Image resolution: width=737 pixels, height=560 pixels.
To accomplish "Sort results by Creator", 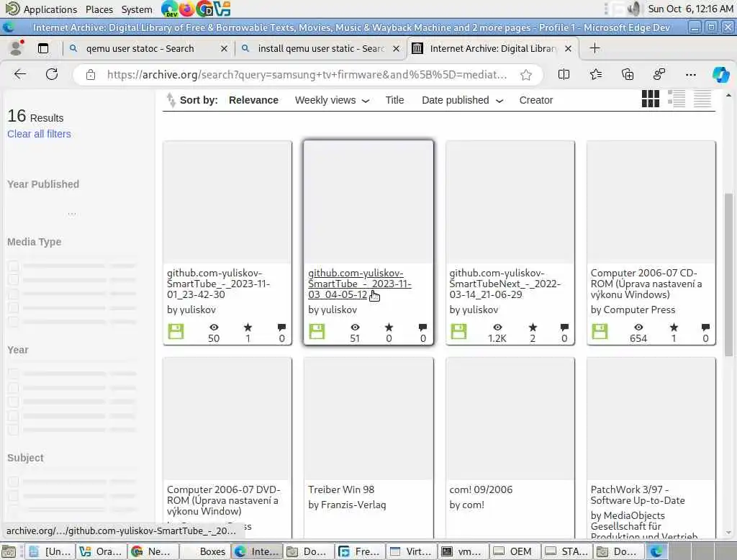I will [535, 100].
